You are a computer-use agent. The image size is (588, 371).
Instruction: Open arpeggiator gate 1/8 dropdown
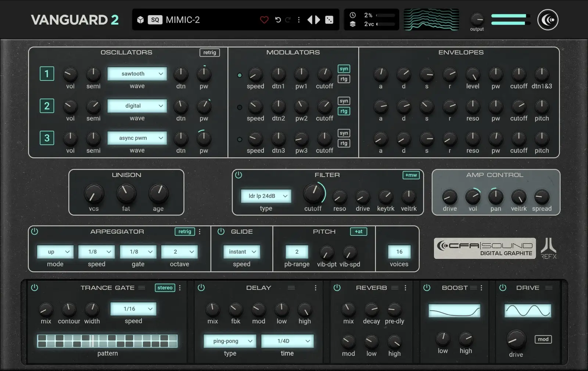click(138, 252)
